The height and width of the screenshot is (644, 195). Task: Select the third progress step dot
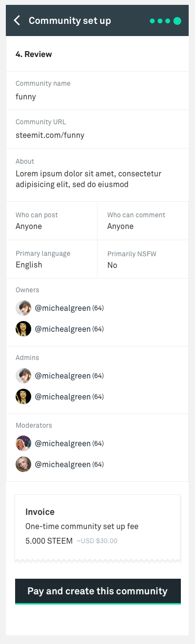click(168, 21)
